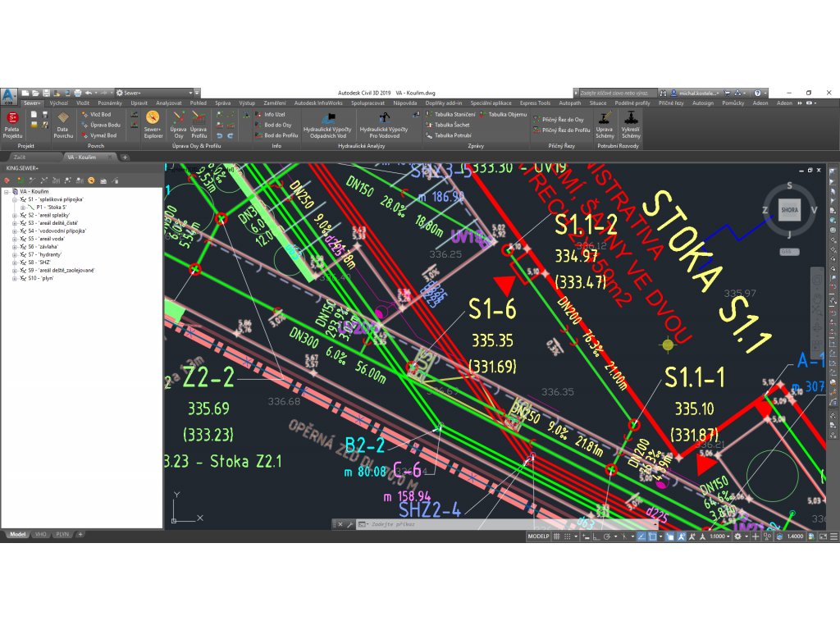Expand the S6 'závlaha' node
This screenshot has width=840, height=630.
click(15, 247)
